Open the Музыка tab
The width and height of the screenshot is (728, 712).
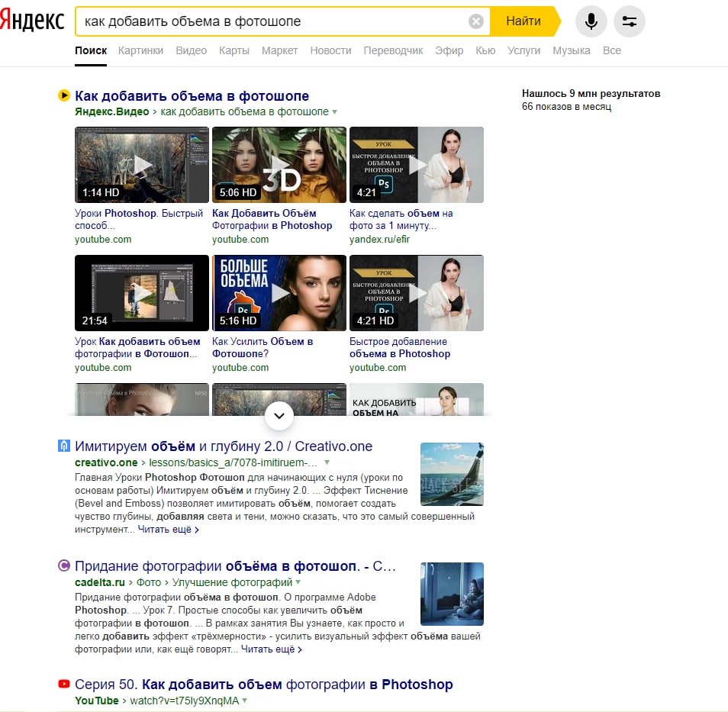coord(572,50)
